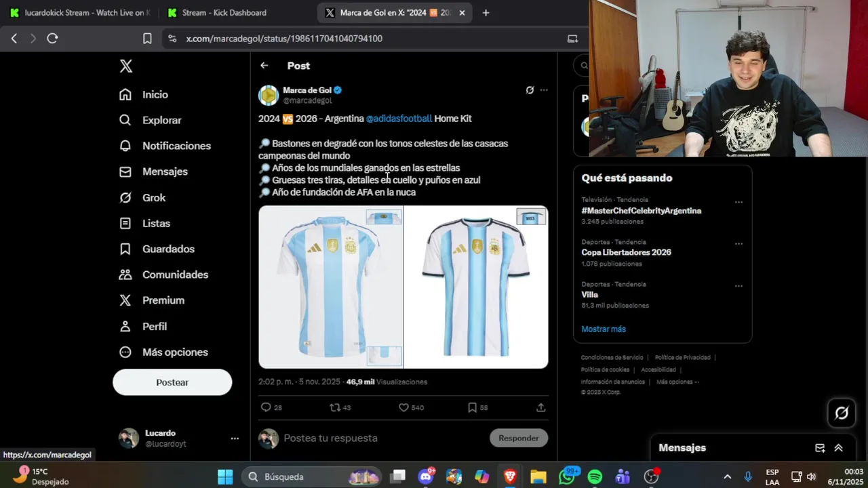Show hidden tray icons chevron
Viewport: 868px width, 488px height.
click(x=727, y=476)
